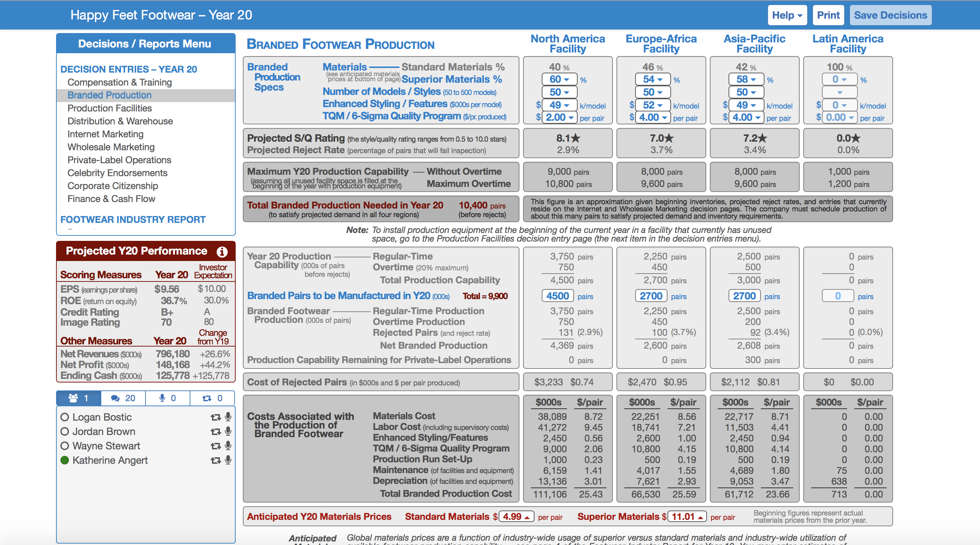Open the microphone audio tab
This screenshot has width=980, height=545.
click(167, 398)
